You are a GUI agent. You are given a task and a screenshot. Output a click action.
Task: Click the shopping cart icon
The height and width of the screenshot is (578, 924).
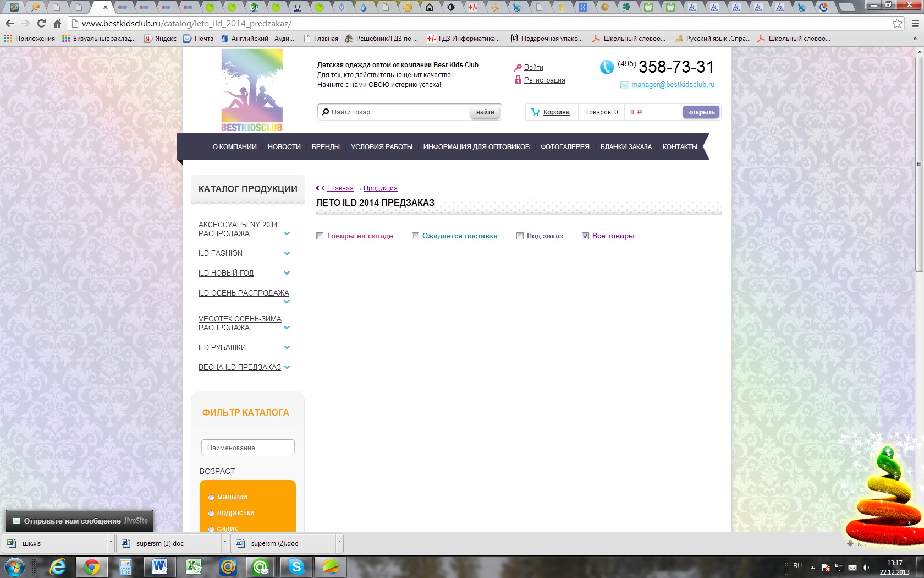535,112
